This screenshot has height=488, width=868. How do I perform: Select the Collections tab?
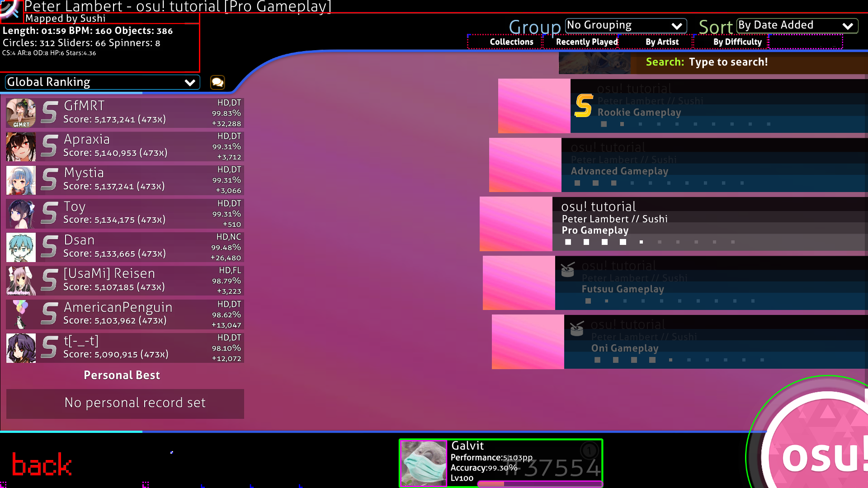click(x=511, y=42)
